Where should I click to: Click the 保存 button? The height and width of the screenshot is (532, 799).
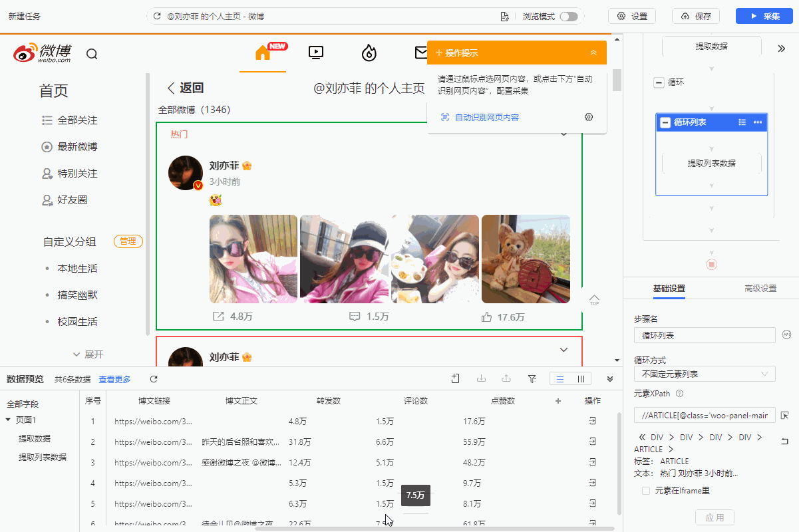(696, 16)
